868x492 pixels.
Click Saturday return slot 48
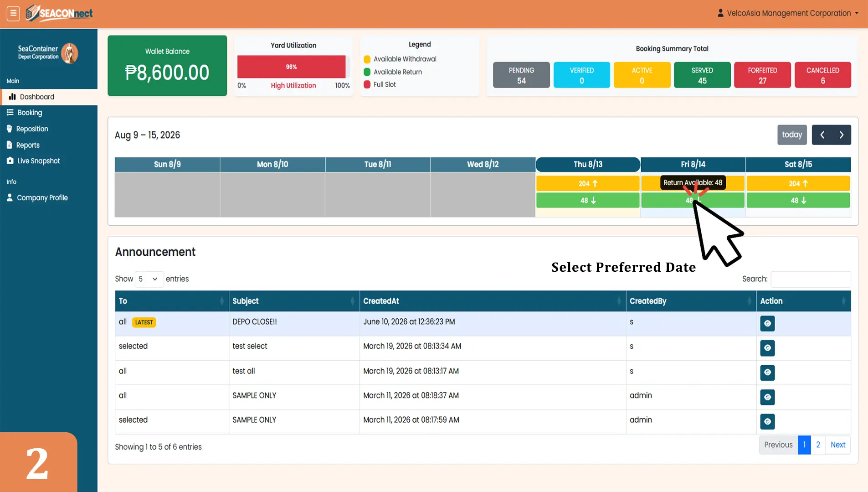click(x=798, y=201)
